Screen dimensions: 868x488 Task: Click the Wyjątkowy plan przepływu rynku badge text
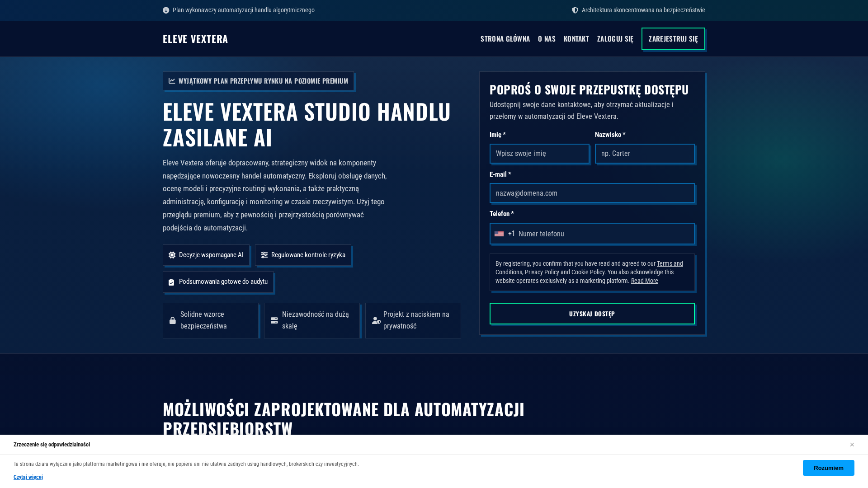(x=263, y=81)
